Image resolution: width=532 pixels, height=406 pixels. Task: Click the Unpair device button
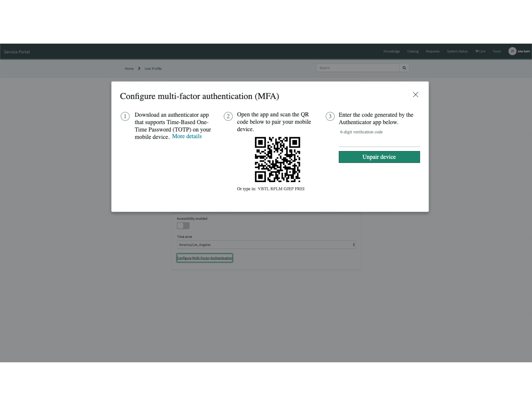click(379, 157)
